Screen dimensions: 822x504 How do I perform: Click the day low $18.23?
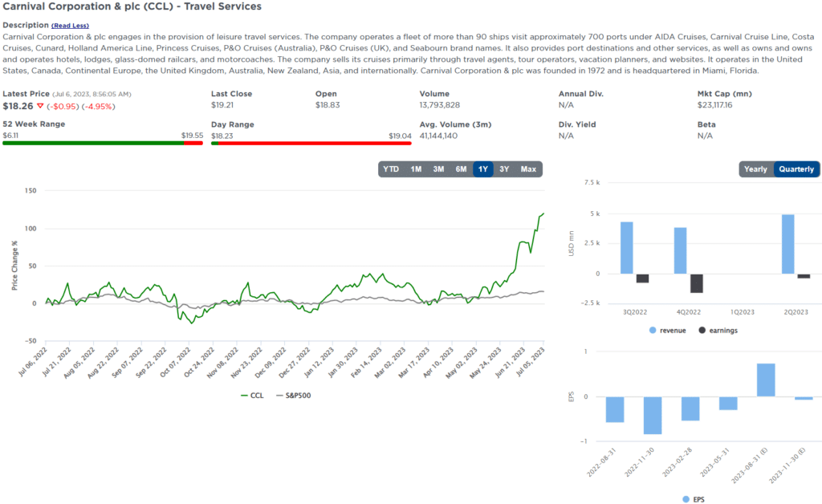222,136
